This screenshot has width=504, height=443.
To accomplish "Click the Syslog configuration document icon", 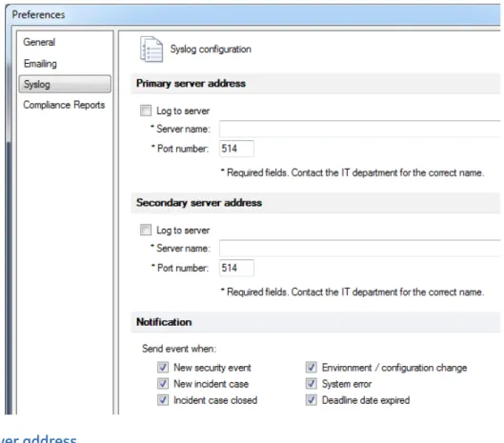I will click(x=151, y=50).
